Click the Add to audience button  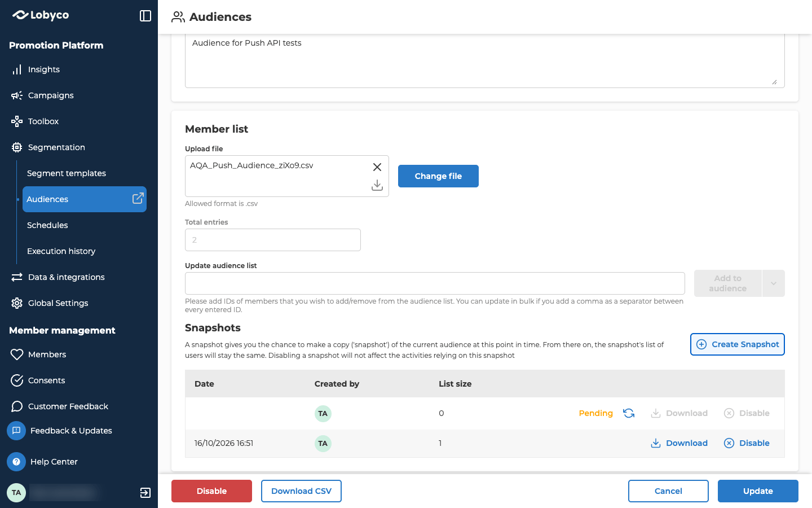tap(728, 283)
